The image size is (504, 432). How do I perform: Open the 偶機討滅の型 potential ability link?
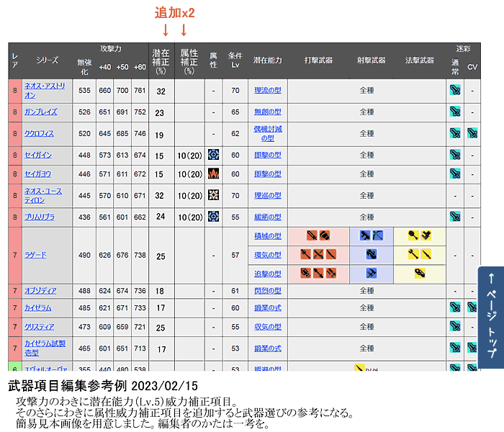pyautogui.click(x=268, y=133)
